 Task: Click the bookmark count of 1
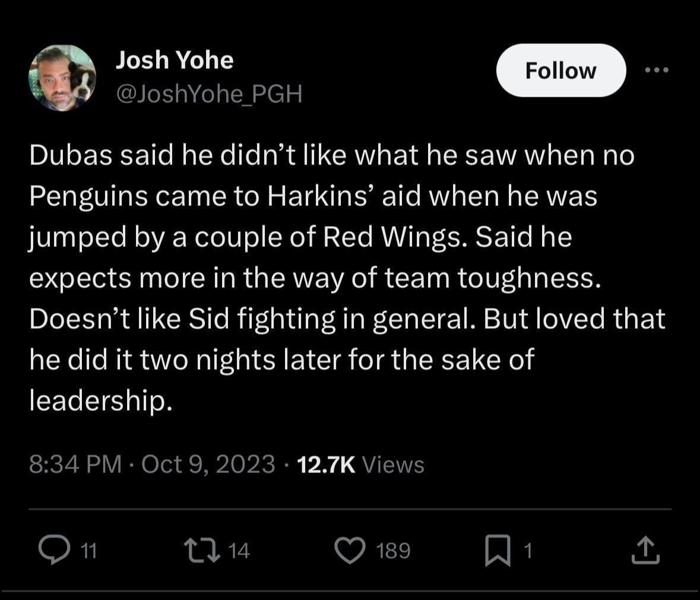tap(528, 551)
